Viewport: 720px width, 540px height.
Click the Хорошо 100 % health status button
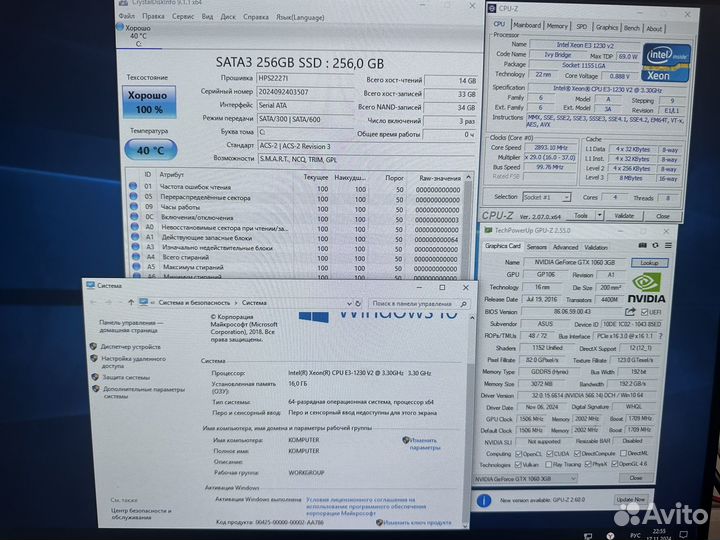(x=149, y=102)
